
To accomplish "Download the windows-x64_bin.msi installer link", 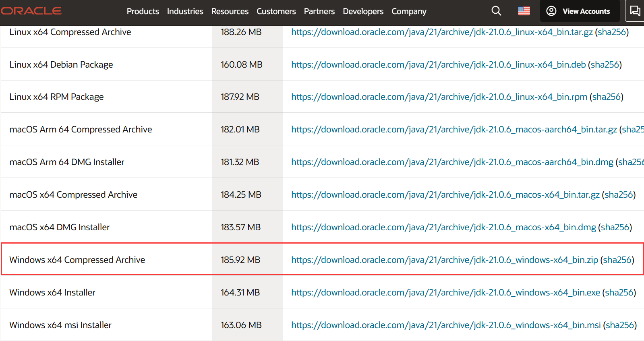I will 446,325.
